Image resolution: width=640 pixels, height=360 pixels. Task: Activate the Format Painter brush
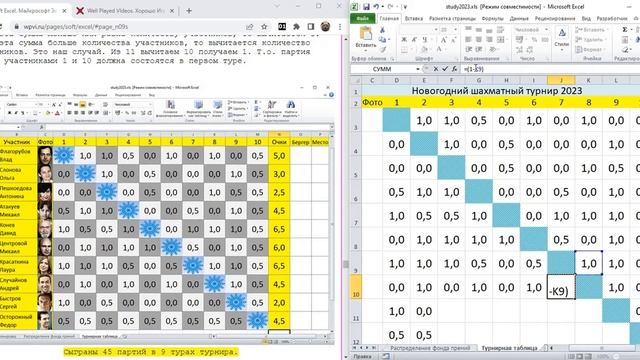tap(382, 49)
